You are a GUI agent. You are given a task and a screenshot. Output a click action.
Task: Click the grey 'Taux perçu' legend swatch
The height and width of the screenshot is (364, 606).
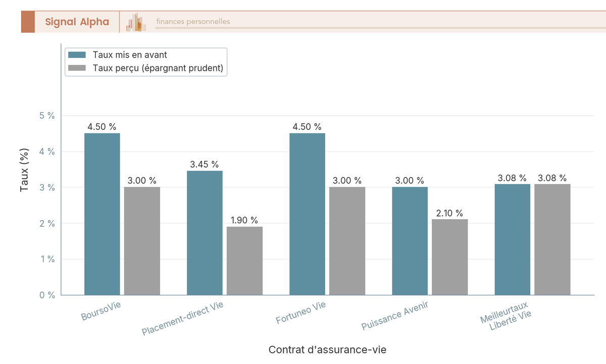tap(78, 68)
